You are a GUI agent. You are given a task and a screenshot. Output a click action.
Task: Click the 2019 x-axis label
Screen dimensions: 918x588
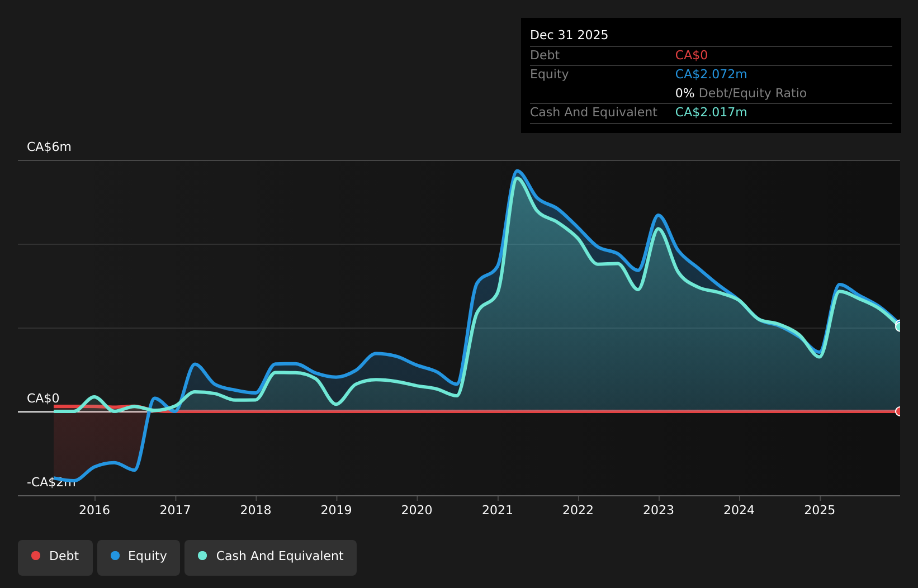tap(336, 510)
